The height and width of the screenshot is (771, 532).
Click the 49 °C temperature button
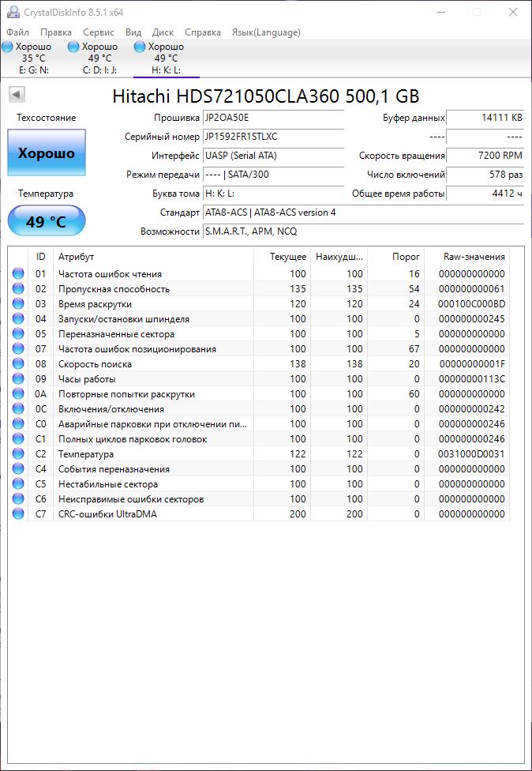[x=47, y=221]
